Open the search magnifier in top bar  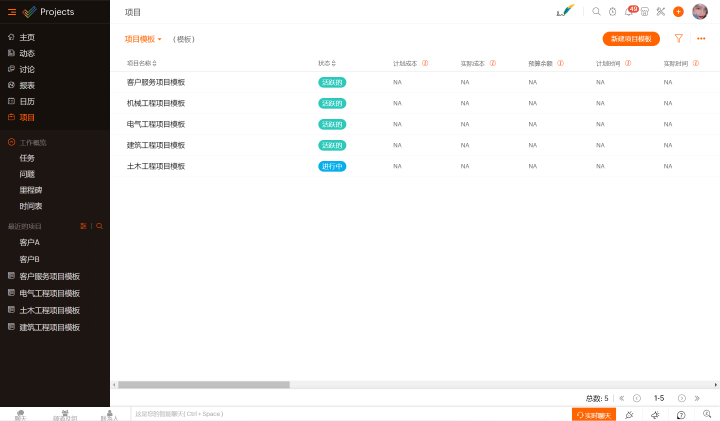[x=596, y=12]
